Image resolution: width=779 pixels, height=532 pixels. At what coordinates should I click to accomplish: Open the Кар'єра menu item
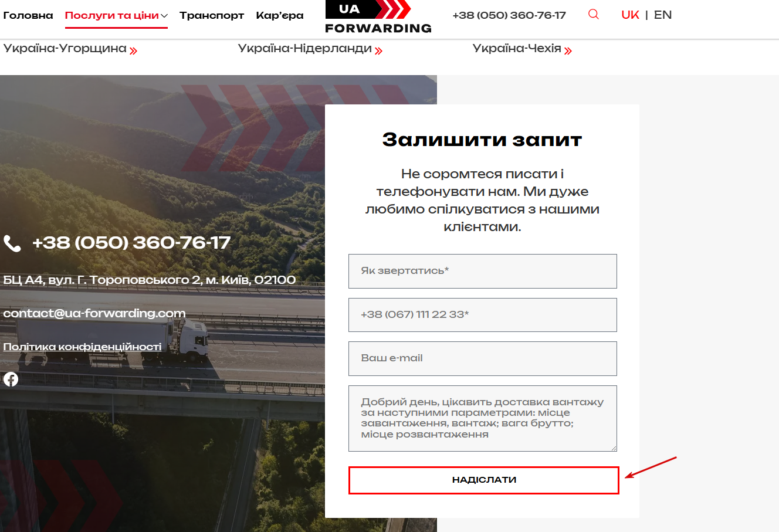280,15
